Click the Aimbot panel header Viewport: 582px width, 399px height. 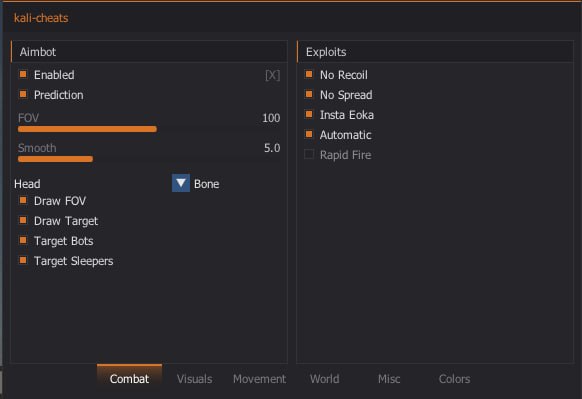click(x=149, y=52)
